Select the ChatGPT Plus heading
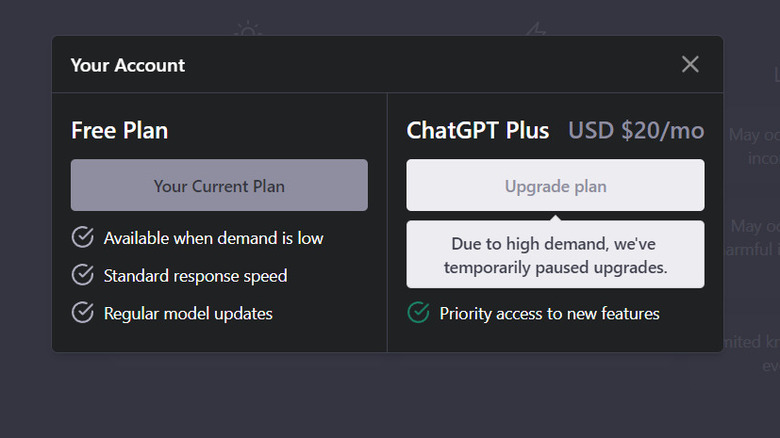780x438 pixels. (478, 131)
